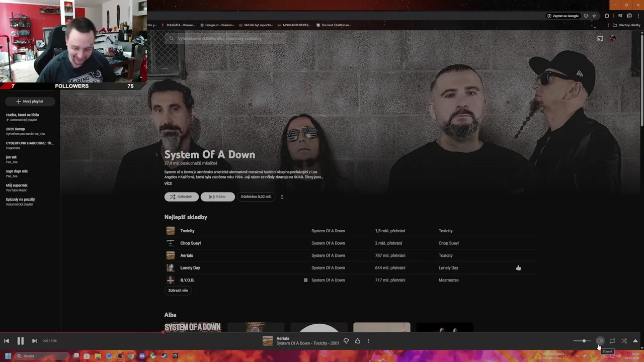Toggle shuffle in player bar
Screen dimensions: 644x362
624,341
